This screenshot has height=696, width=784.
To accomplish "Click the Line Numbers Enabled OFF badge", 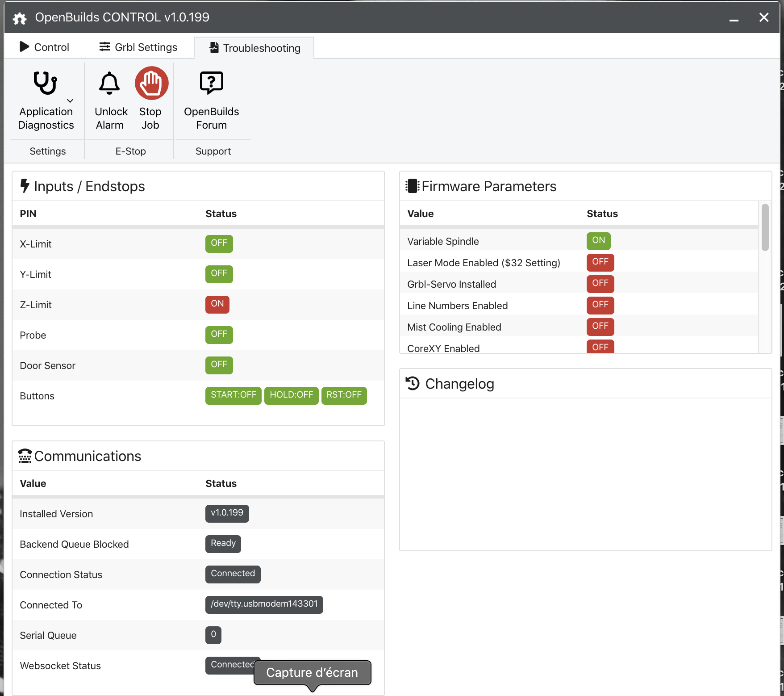I will [601, 305].
